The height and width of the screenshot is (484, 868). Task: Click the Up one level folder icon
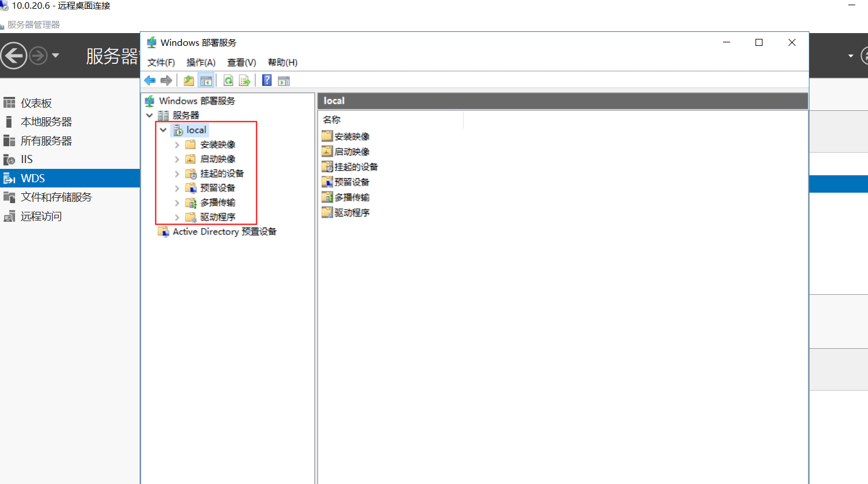[189, 81]
